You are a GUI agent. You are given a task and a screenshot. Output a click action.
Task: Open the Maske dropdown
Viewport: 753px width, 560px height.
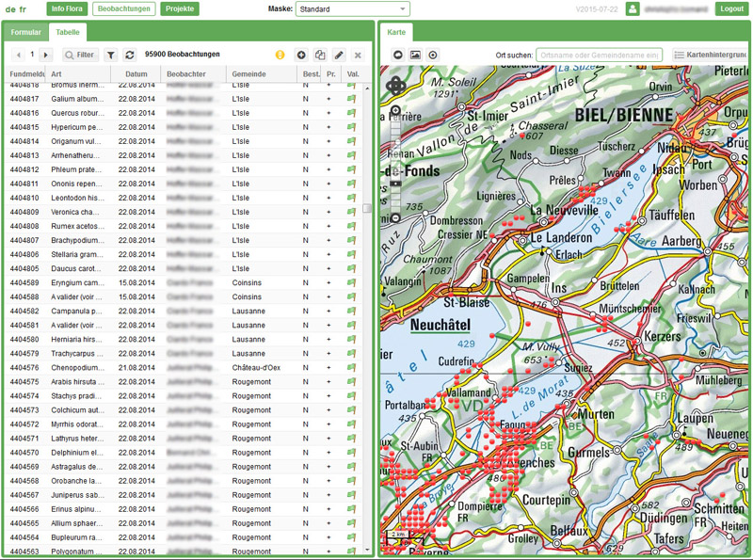[x=353, y=9]
